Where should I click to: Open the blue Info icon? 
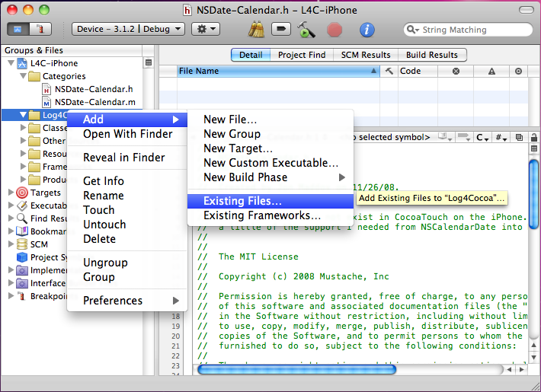[x=367, y=30]
